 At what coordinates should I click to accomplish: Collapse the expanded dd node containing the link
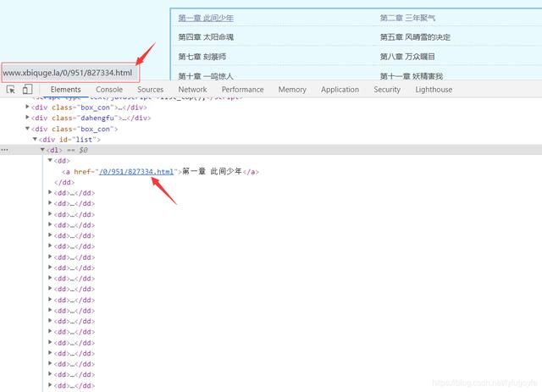(50, 160)
